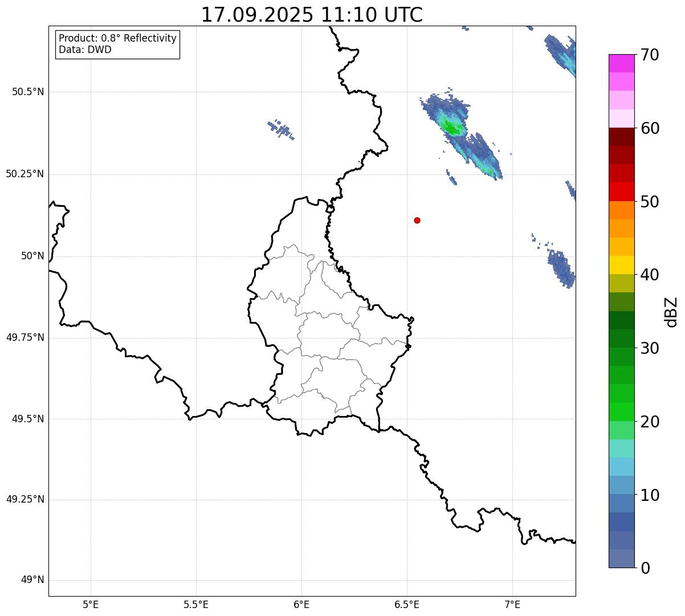Click the map title 17.09.2025 11:10 UTC

[312, 14]
